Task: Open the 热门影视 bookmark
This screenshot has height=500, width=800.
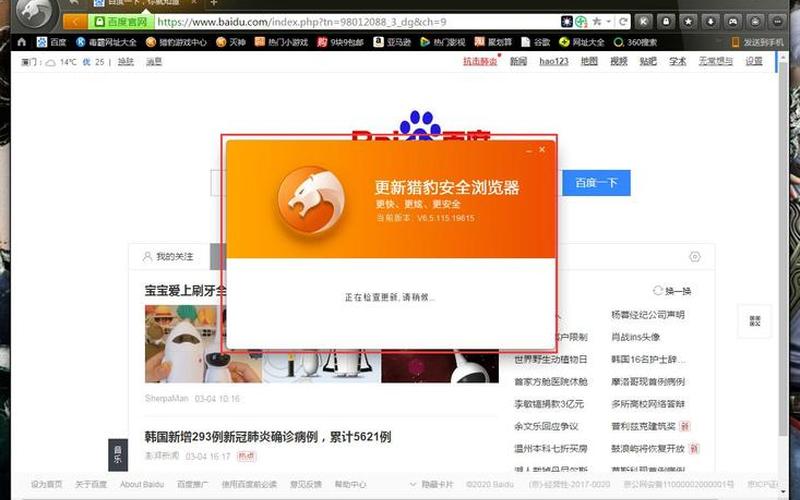Action: tap(443, 42)
